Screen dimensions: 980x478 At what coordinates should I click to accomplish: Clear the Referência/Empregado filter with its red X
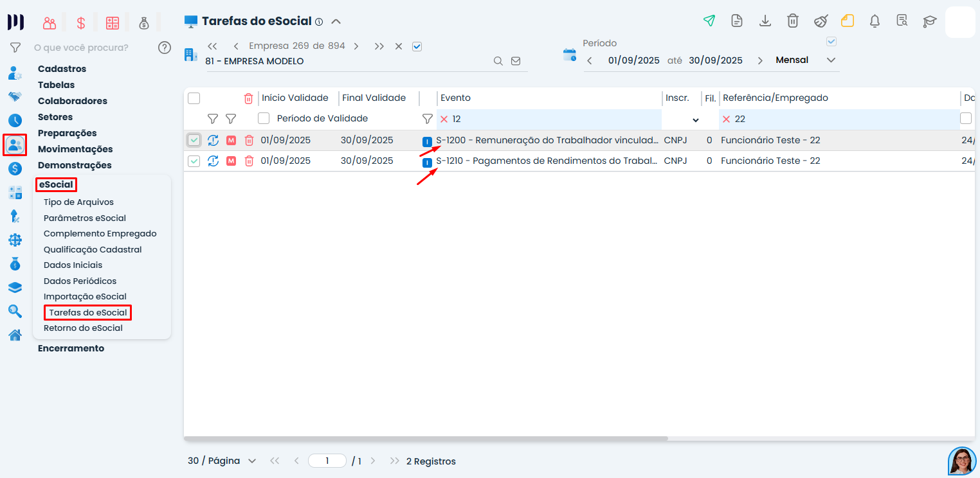727,119
